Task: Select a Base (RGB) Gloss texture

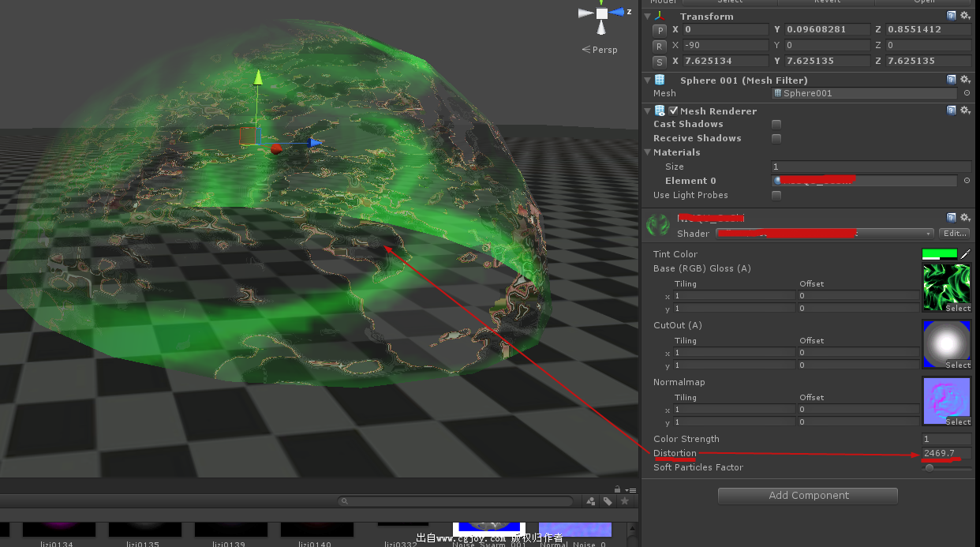Action: (x=957, y=309)
